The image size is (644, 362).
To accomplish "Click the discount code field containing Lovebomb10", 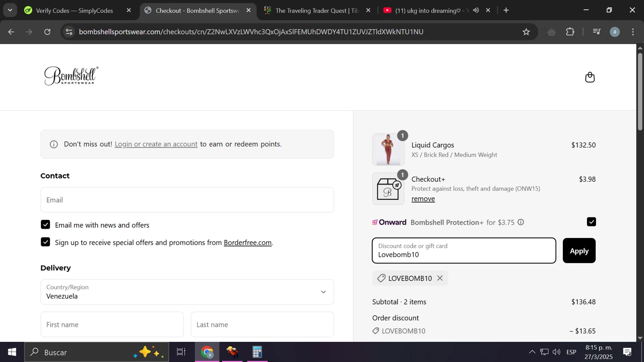I will [464, 250].
